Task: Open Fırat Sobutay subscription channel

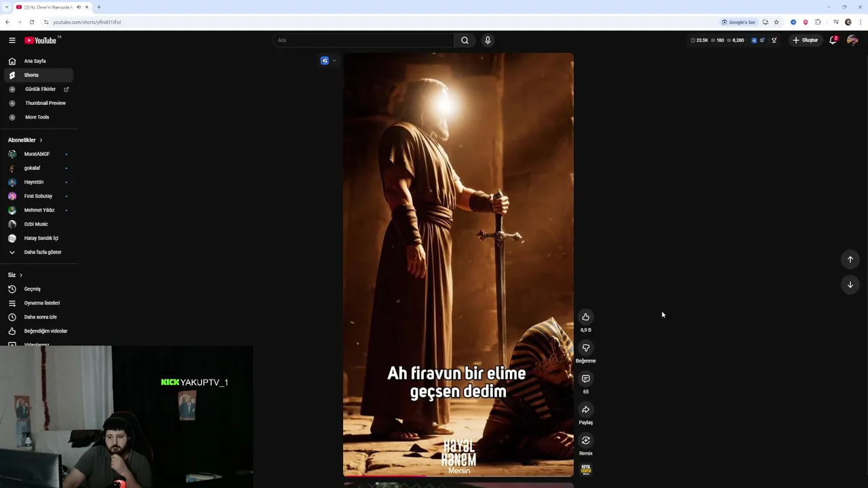Action: (x=37, y=196)
